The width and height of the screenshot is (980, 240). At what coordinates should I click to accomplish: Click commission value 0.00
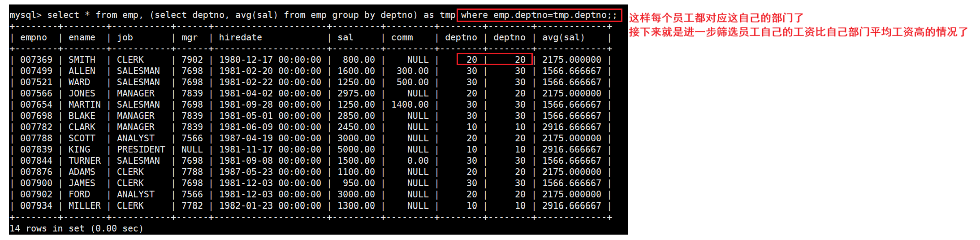coord(418,161)
